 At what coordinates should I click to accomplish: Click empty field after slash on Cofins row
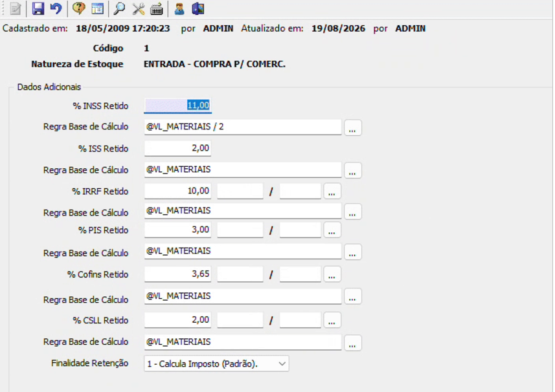pyautogui.click(x=300, y=274)
